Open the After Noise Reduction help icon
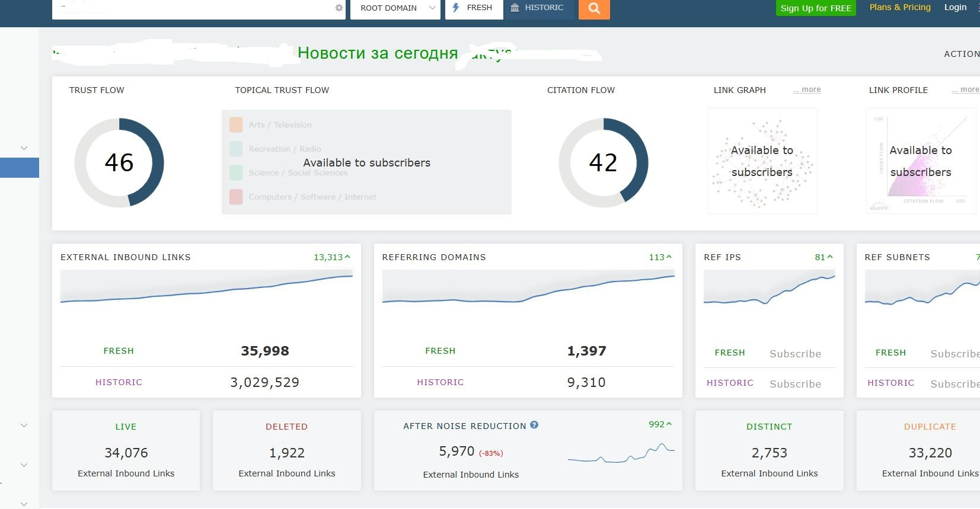 coord(534,425)
